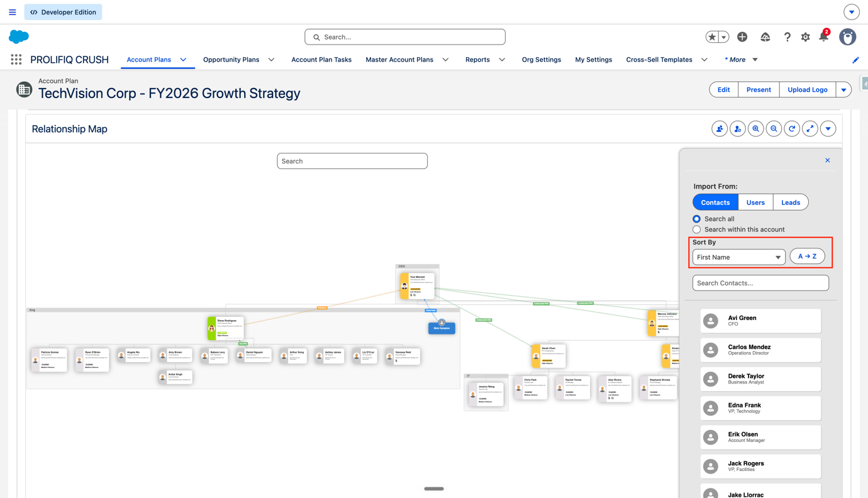Click the Edit button
This screenshot has width=868, height=498.
click(724, 89)
